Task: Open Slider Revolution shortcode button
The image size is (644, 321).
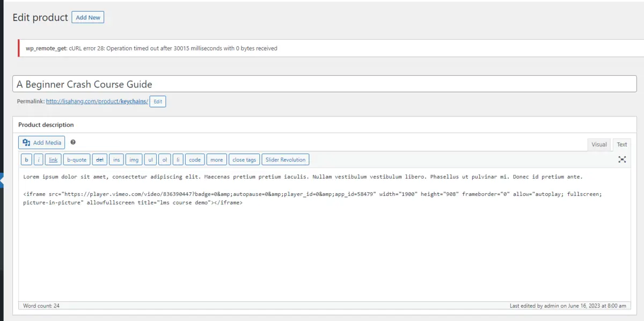Action: click(x=286, y=159)
